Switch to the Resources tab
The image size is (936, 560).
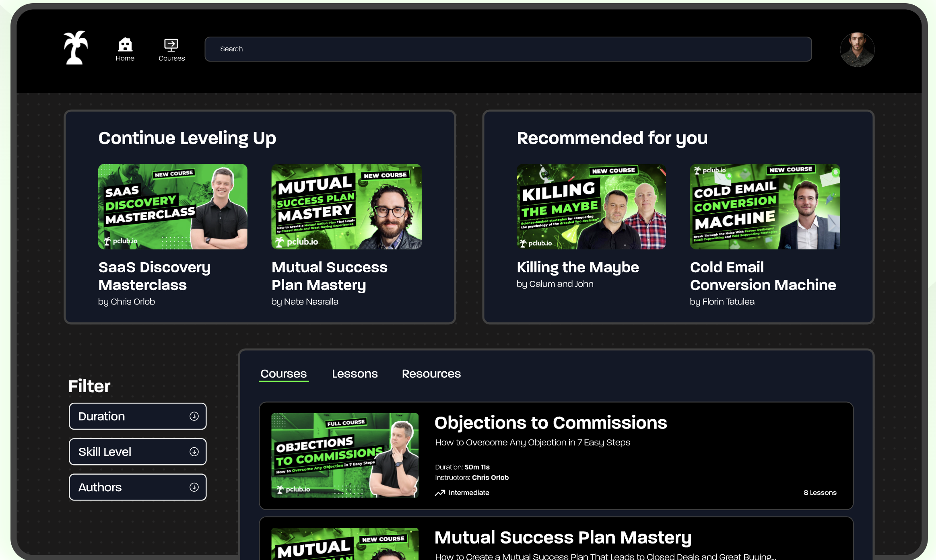pyautogui.click(x=431, y=374)
